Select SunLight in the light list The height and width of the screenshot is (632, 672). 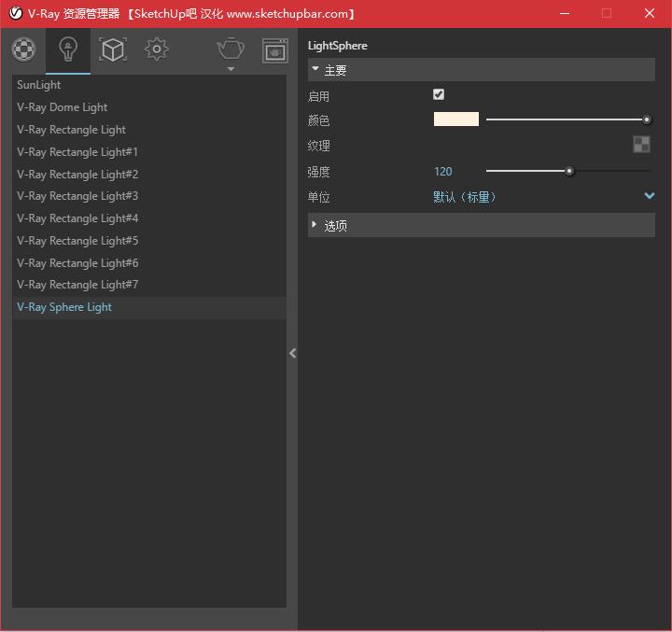[x=149, y=85]
